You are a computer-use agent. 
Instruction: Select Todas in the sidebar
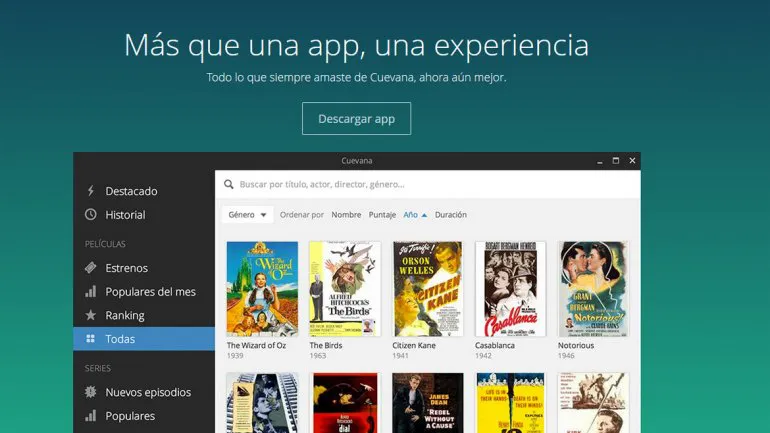coord(144,339)
